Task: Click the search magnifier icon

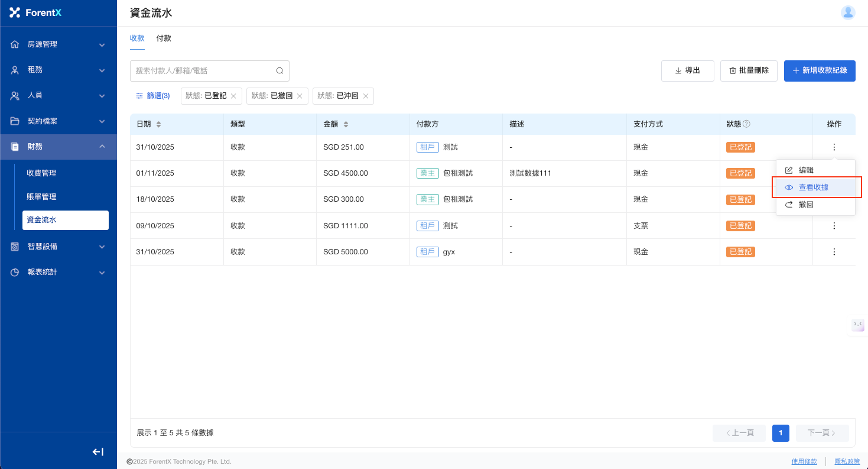Action: pyautogui.click(x=279, y=71)
